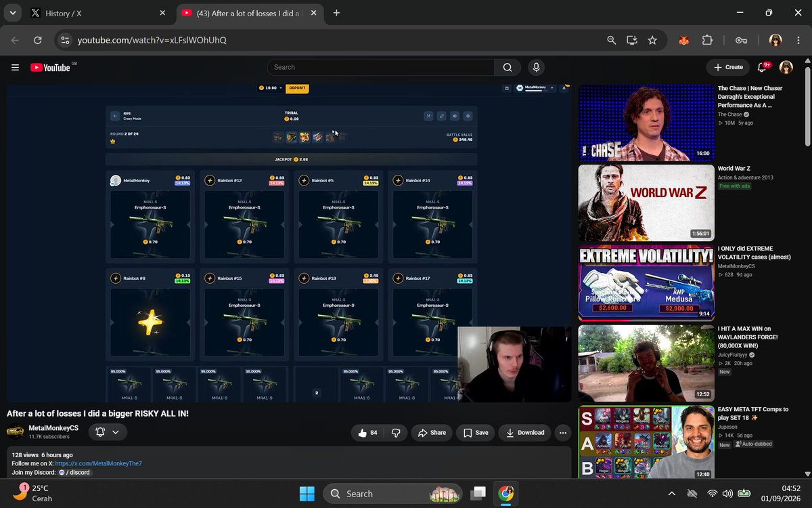The height and width of the screenshot is (508, 812).
Task: Open YouTube account avatar menu
Action: tap(786, 67)
